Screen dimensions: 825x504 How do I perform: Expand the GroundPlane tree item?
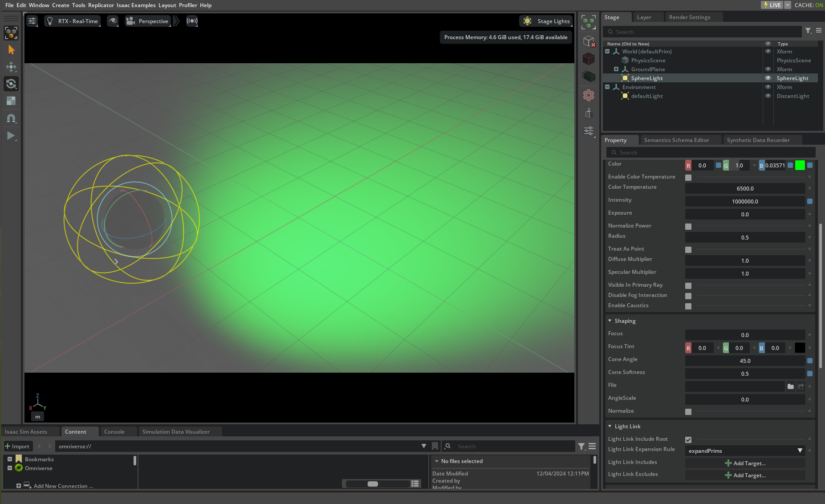coord(616,69)
